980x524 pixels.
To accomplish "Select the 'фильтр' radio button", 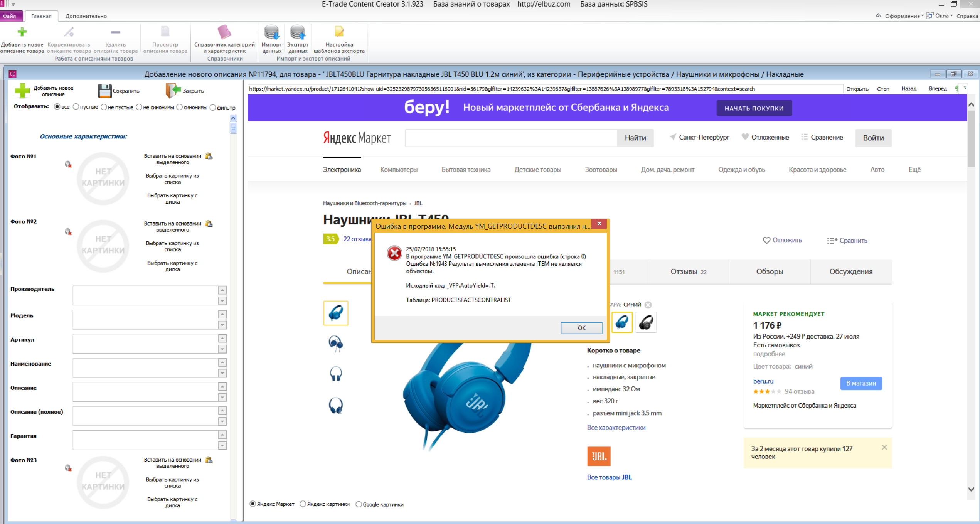I will (x=213, y=108).
